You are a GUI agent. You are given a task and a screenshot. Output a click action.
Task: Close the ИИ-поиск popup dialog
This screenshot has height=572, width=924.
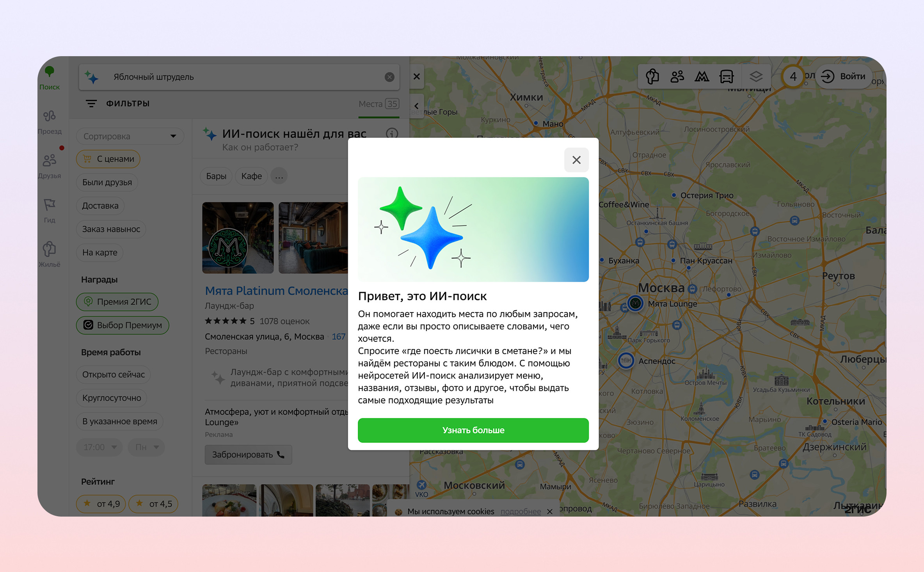576,160
